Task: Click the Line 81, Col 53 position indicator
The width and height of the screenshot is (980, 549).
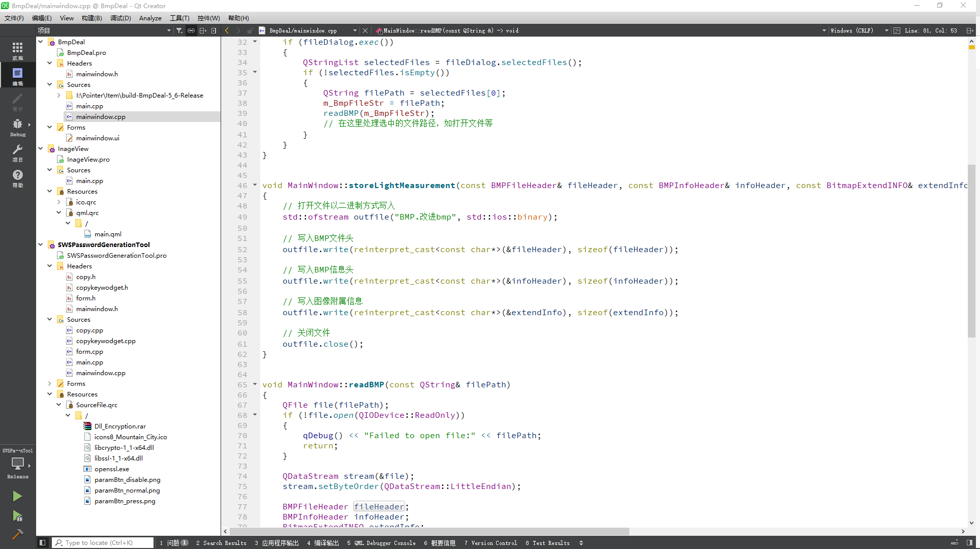Action: (931, 30)
